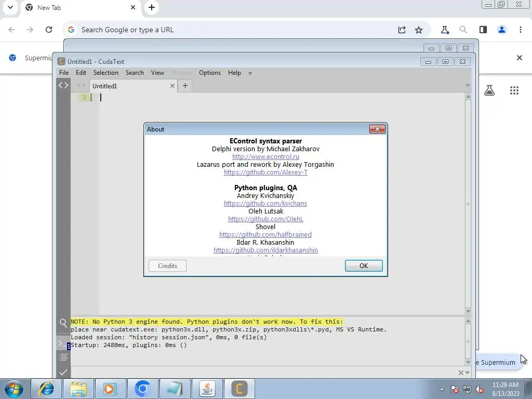
Task: Show the Console panel from the sidebar
Action: (x=63, y=344)
